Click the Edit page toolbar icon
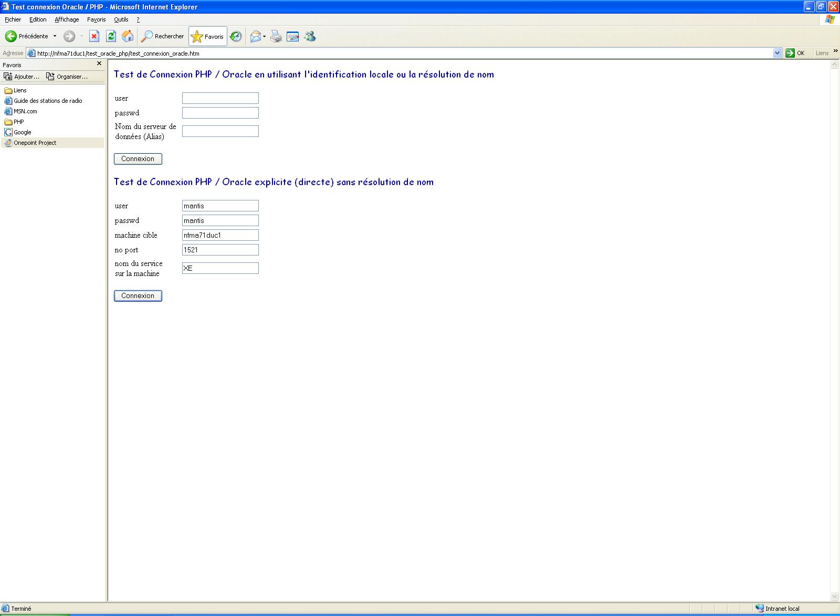 point(293,36)
